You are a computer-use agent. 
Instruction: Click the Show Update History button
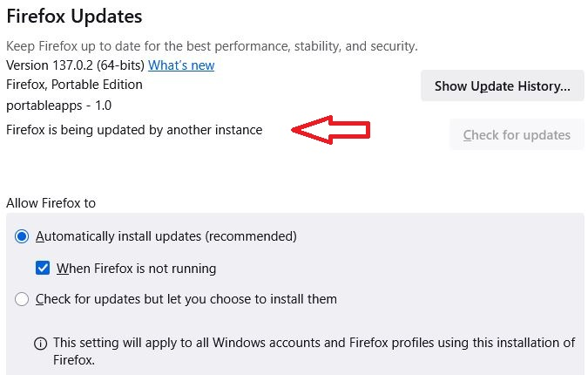pos(503,86)
